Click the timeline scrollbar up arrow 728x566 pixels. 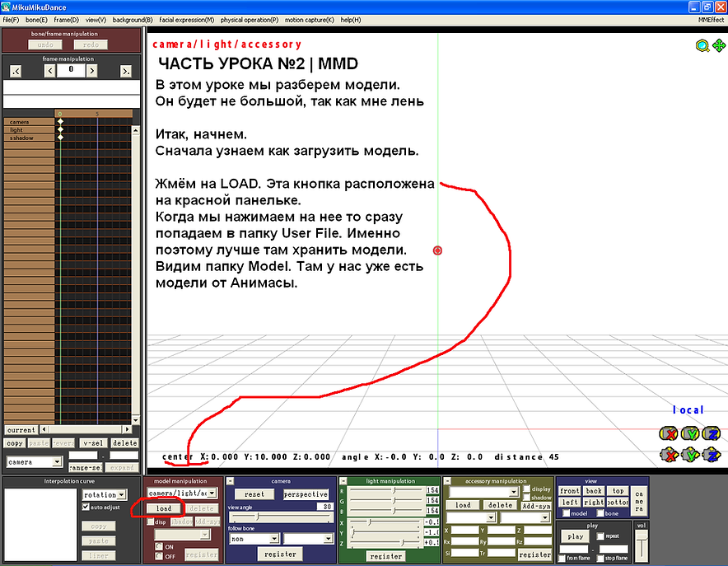pyautogui.click(x=136, y=130)
